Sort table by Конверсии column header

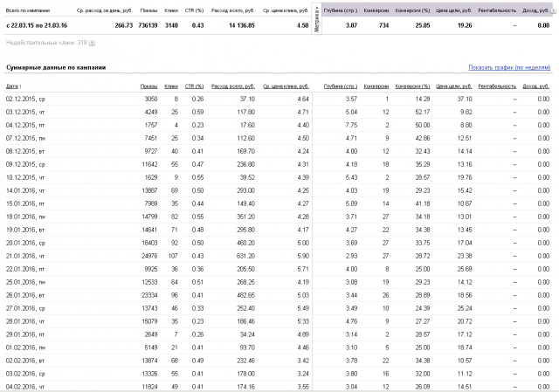(x=376, y=86)
